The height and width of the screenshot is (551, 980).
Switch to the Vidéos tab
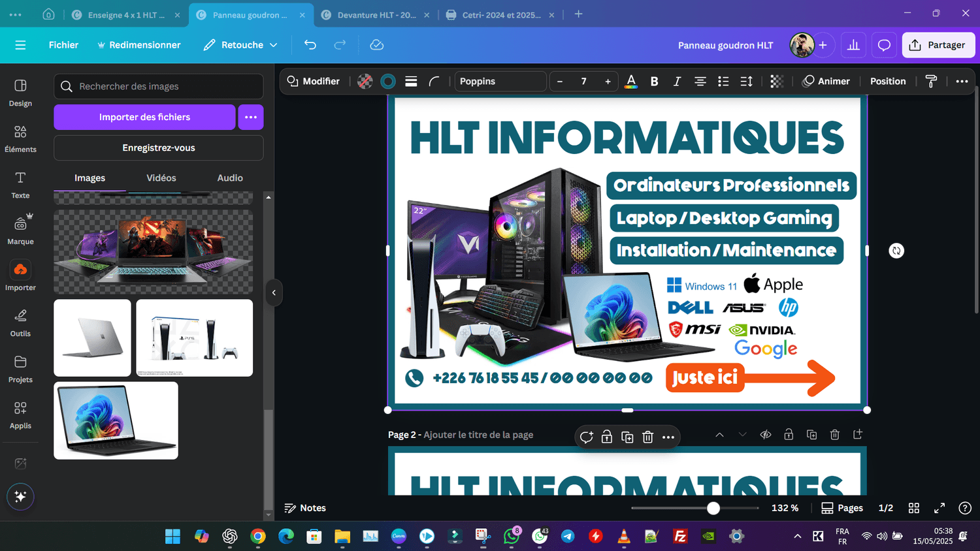coord(161,178)
